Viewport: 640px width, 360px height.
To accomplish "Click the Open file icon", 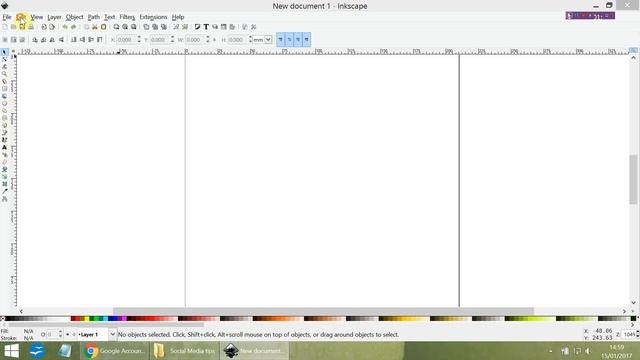I will click(x=13, y=27).
